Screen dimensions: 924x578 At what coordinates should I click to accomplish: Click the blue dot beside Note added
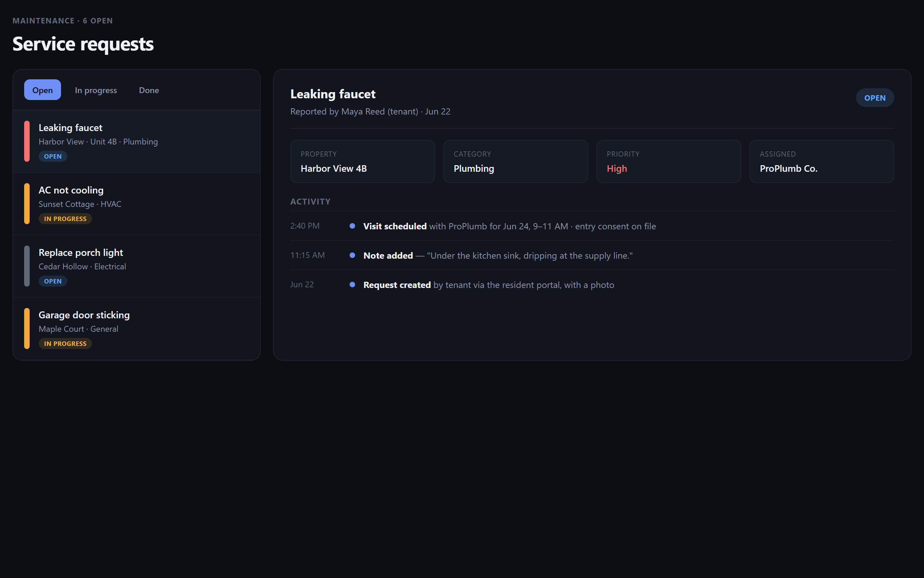pyautogui.click(x=352, y=255)
